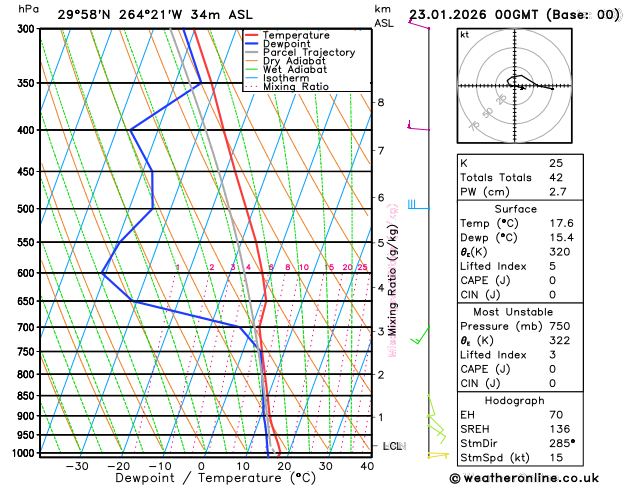The height and width of the screenshot is (486, 629).
Task: Click the Mixing Ratio (g/kg) axis title
Action: [392, 280]
